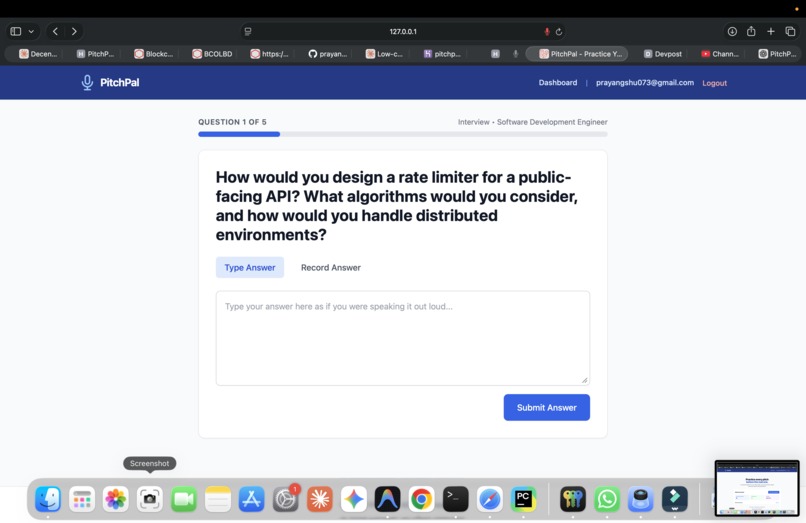Switch to the Low-c... tab

(386, 53)
